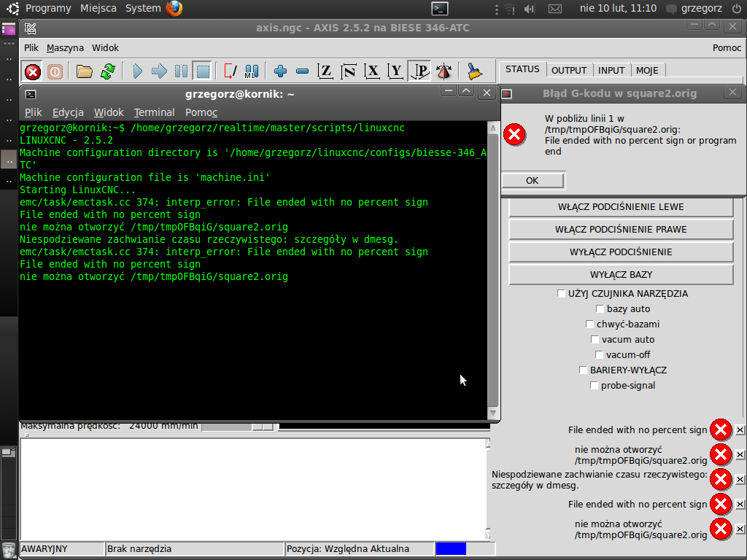This screenshot has width=747, height=560.
Task: Open the Edycja menu in the terminal
Action: [68, 112]
